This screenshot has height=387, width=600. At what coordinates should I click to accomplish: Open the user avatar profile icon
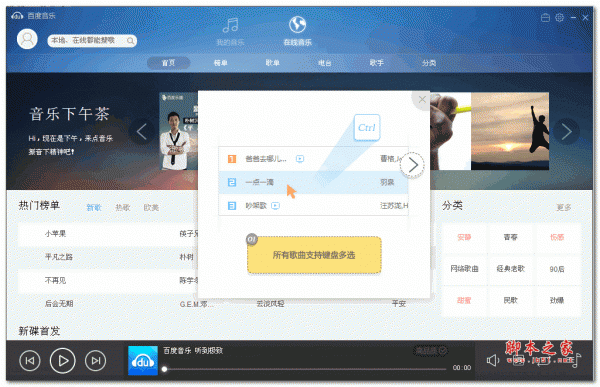27,39
